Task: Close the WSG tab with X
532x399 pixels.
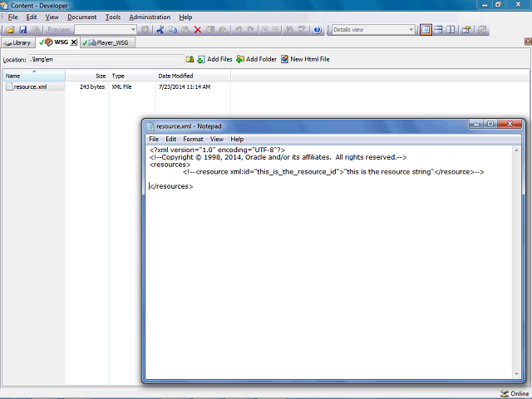Action: click(x=74, y=42)
